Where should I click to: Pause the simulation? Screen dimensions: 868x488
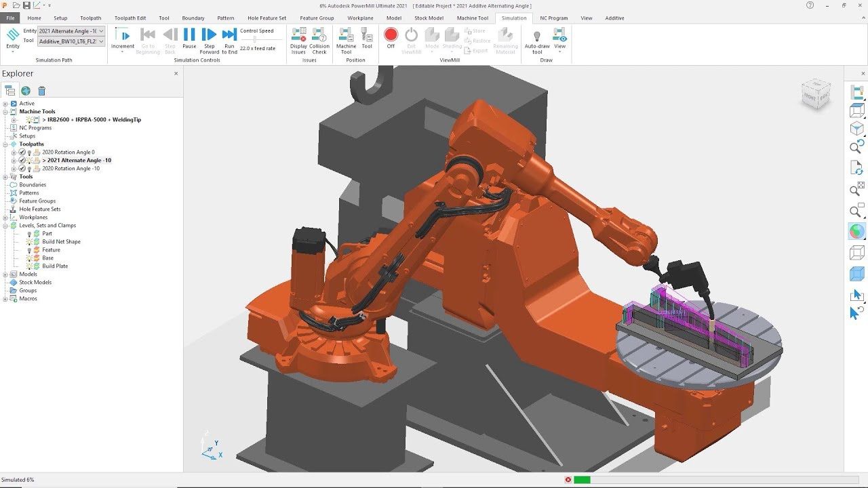click(x=189, y=39)
